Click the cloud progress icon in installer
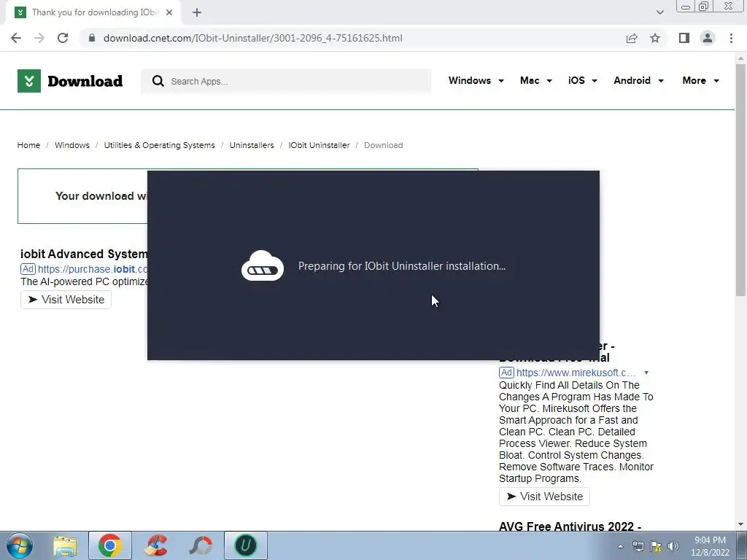 (263, 265)
